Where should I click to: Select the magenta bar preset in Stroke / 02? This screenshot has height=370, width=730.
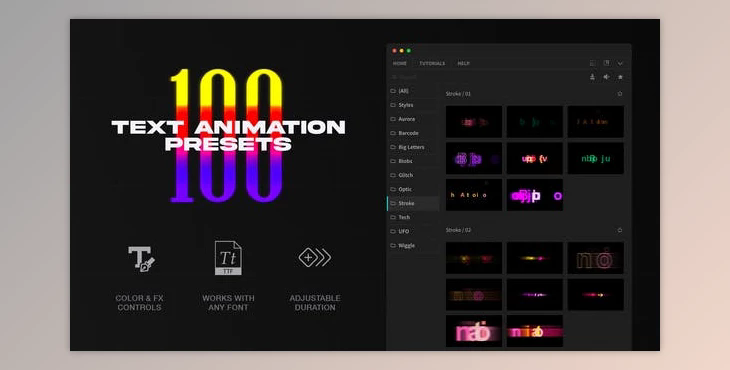coord(534,331)
